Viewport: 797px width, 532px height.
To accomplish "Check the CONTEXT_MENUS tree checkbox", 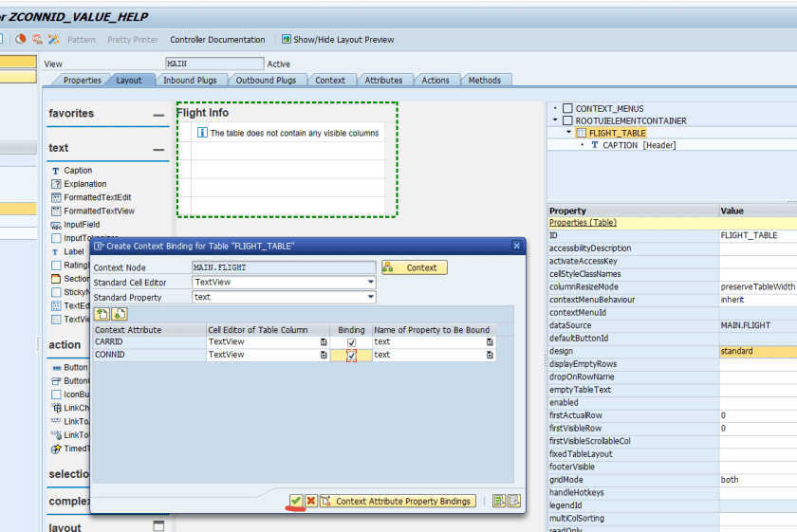I will 567,109.
